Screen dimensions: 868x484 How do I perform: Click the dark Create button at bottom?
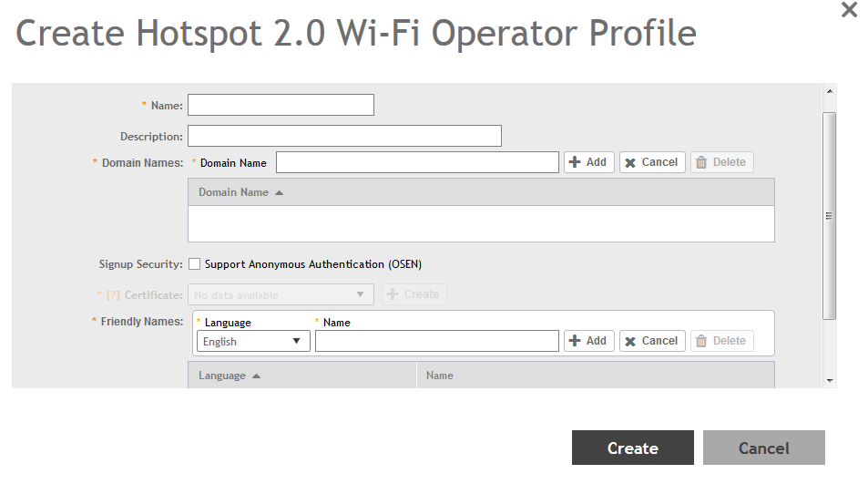coord(632,448)
